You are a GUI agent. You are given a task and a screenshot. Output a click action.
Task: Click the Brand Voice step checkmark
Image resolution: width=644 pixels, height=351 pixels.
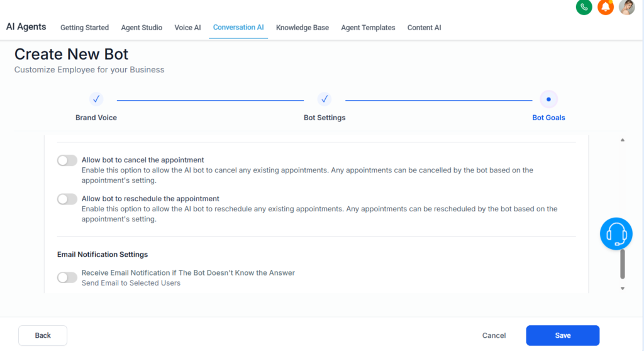click(x=96, y=99)
